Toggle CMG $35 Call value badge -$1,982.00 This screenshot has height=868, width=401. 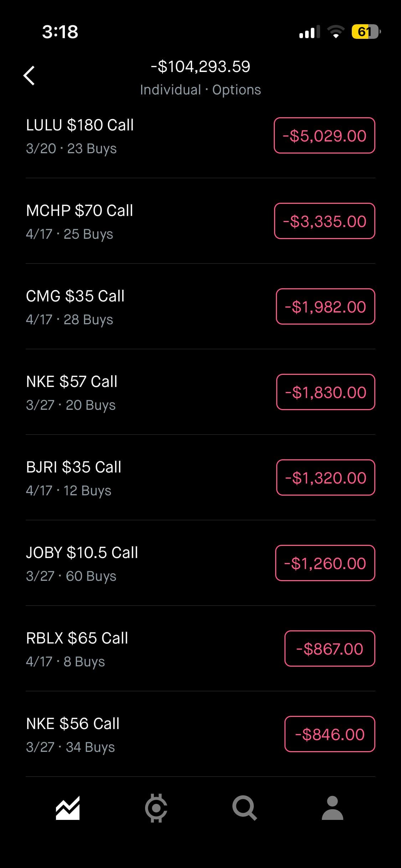click(325, 307)
